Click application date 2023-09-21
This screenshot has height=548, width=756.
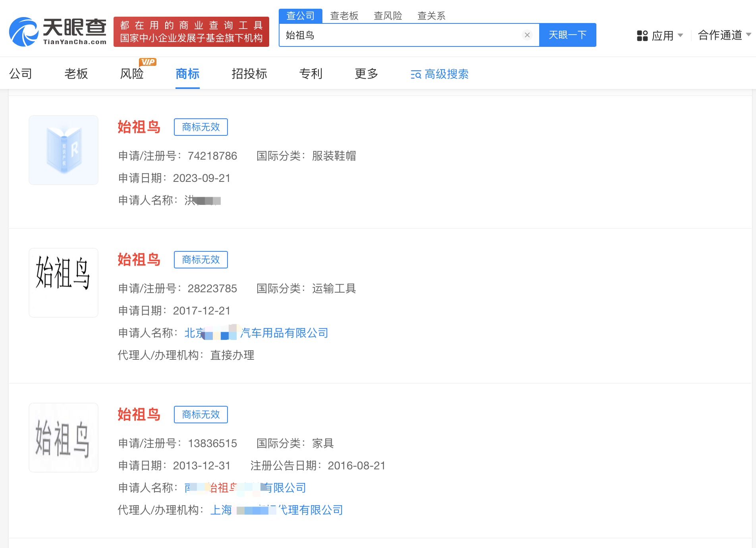[x=202, y=178]
